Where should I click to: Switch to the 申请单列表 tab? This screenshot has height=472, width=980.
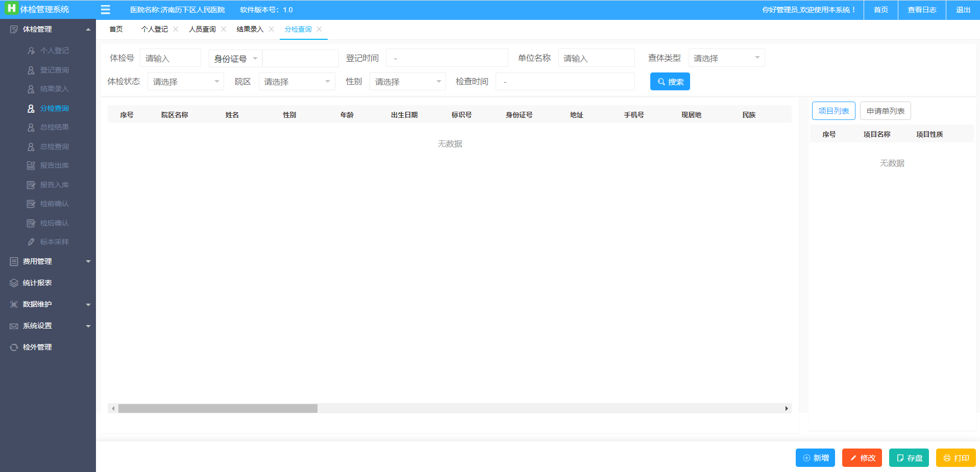[885, 111]
